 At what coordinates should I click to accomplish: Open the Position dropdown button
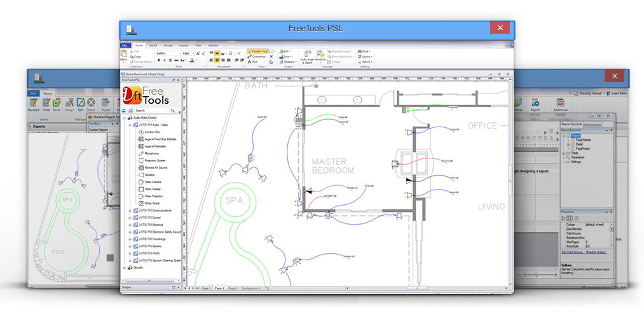321,57
